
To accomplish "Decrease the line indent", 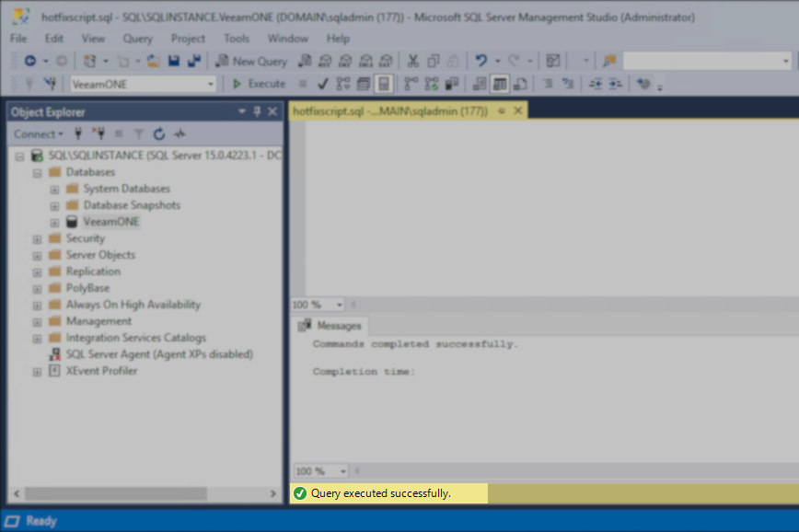I will (x=596, y=84).
